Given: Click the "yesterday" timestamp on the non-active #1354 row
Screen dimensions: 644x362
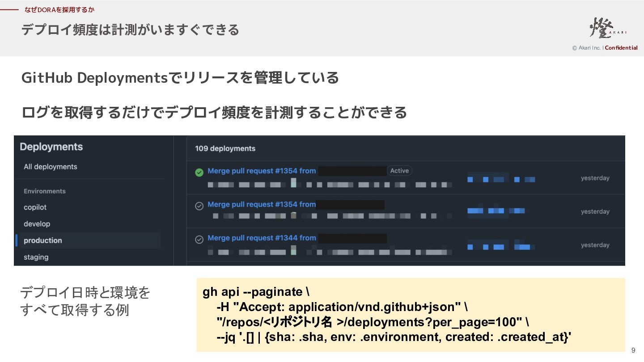Looking at the screenshot, I should (x=595, y=211).
